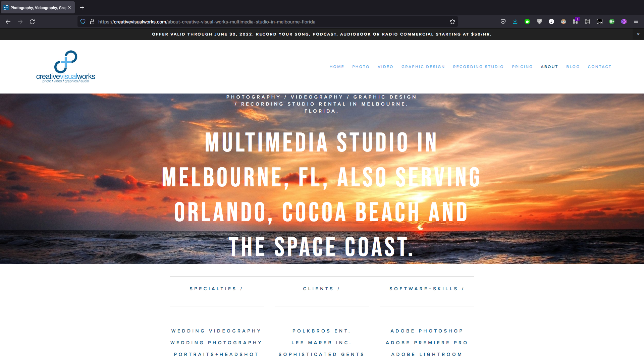Bookmark this page with the star
The image size is (644, 362).
coord(452,22)
